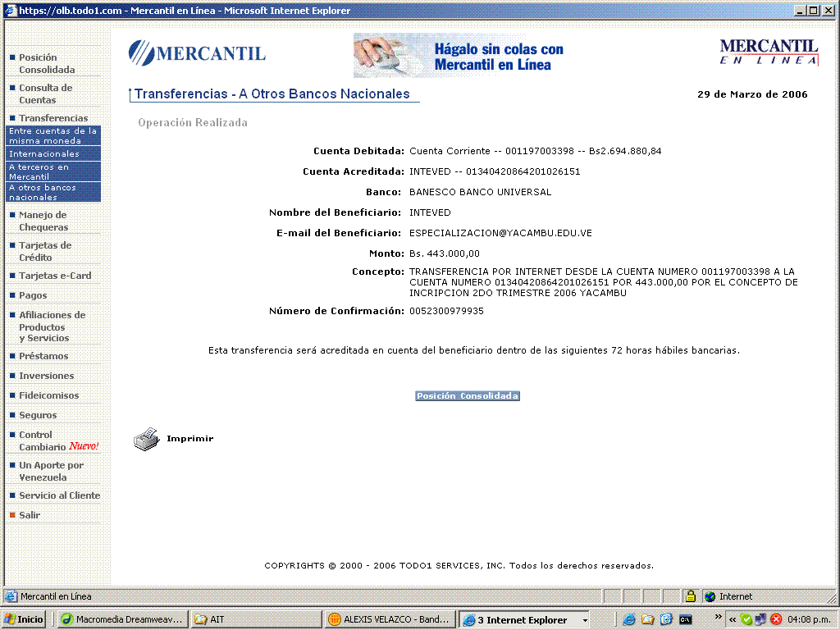This screenshot has width=840, height=630.
Task: Open Un Aporte por Venezuela in sidebar
Action: [51, 471]
